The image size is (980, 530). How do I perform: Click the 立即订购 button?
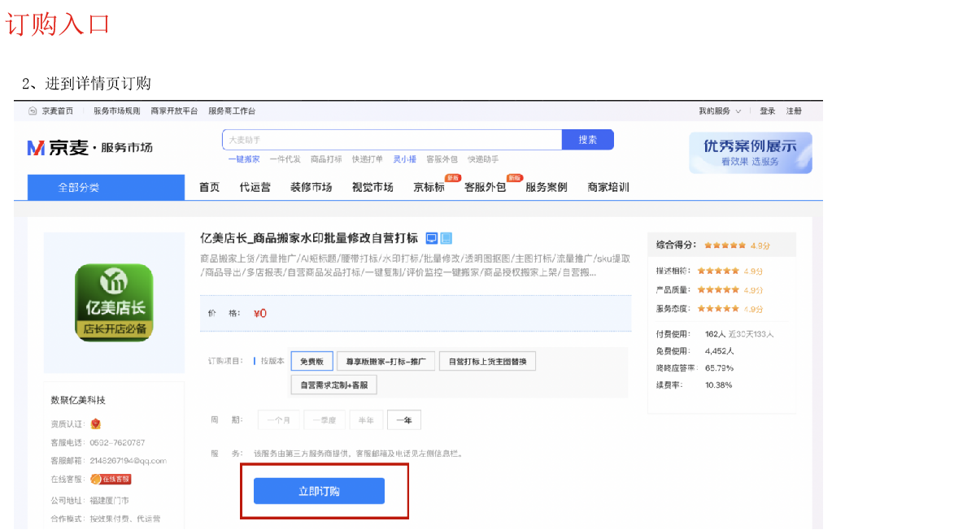319,491
